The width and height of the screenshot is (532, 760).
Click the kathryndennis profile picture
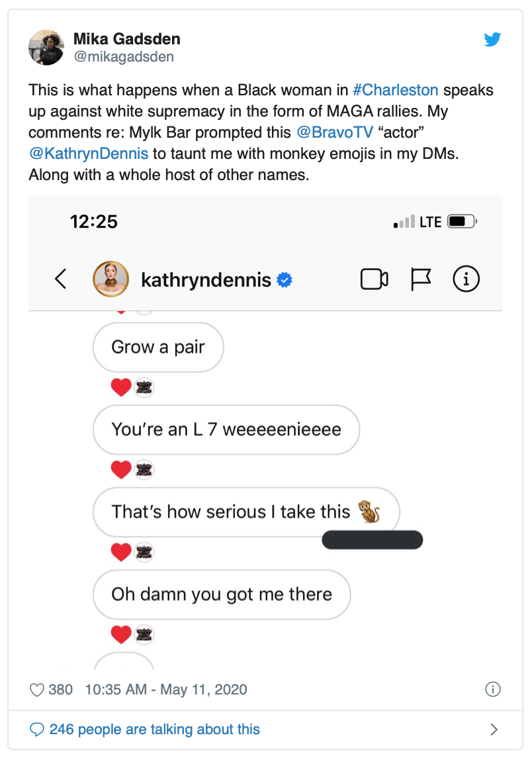[x=110, y=279]
